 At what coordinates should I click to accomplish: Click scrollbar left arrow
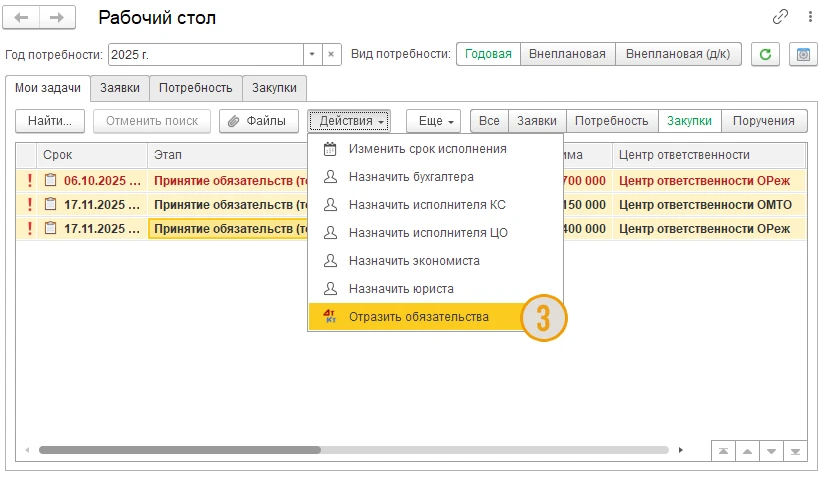tap(27, 450)
